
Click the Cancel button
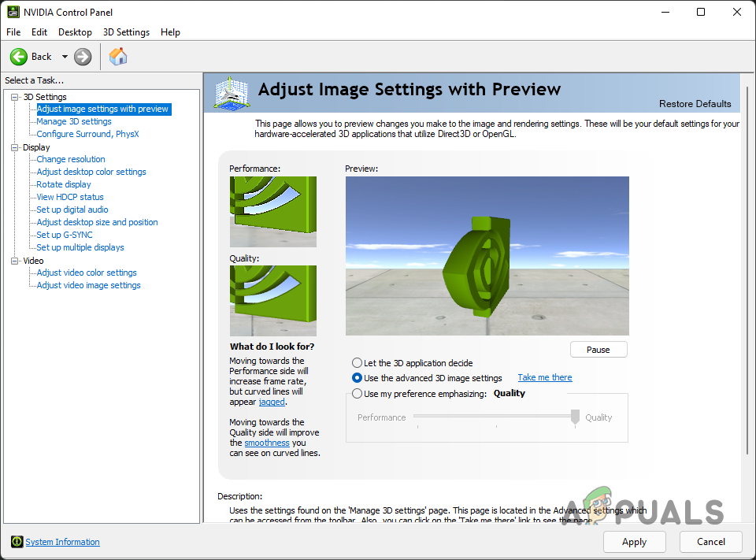(x=710, y=542)
